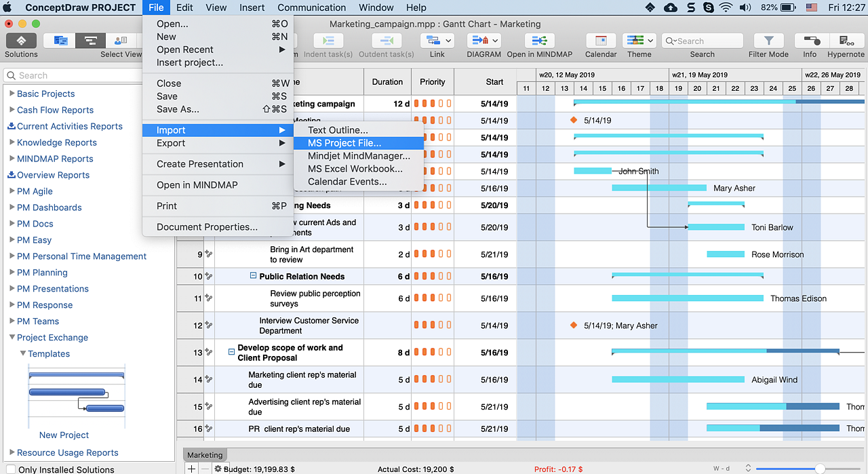Open the Marketing project tab
This screenshot has height=474, width=868.
click(205, 455)
